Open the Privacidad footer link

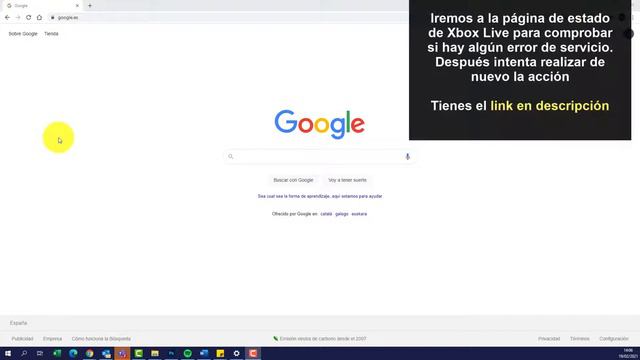(x=549, y=339)
